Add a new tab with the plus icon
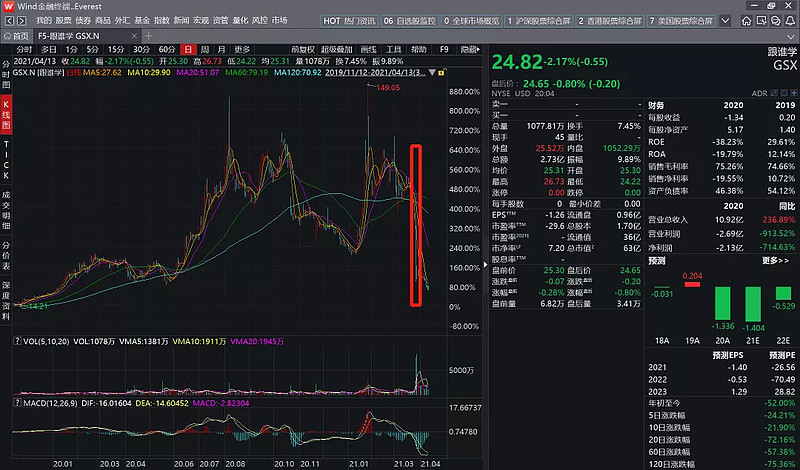This screenshot has height=470, width=800. tap(148, 36)
